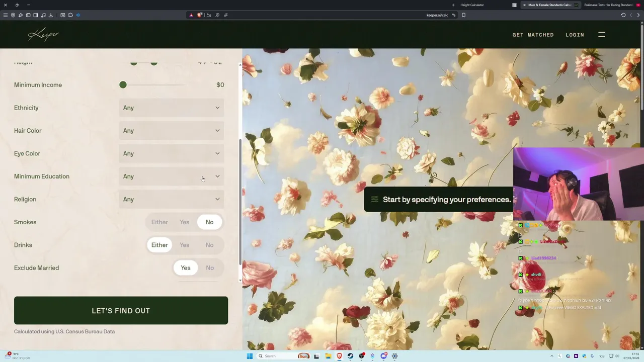Open Steam from the taskbar
Image resolution: width=644 pixels, height=362 pixels.
[x=351, y=356]
